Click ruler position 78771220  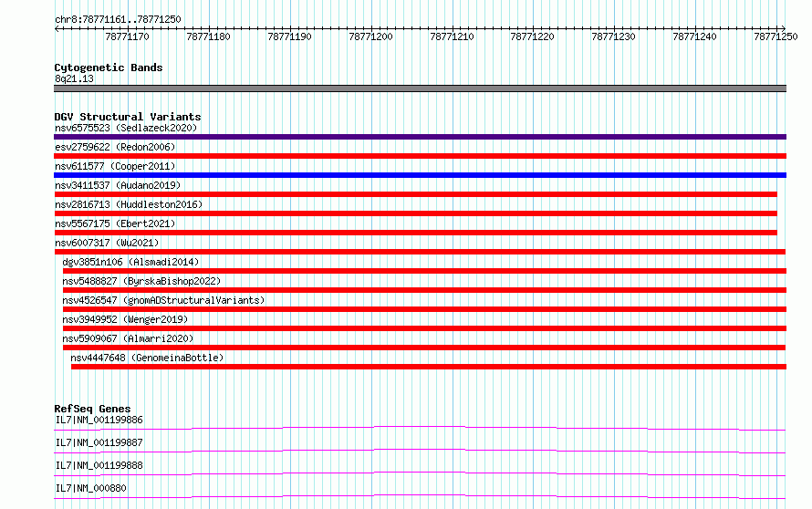click(532, 36)
